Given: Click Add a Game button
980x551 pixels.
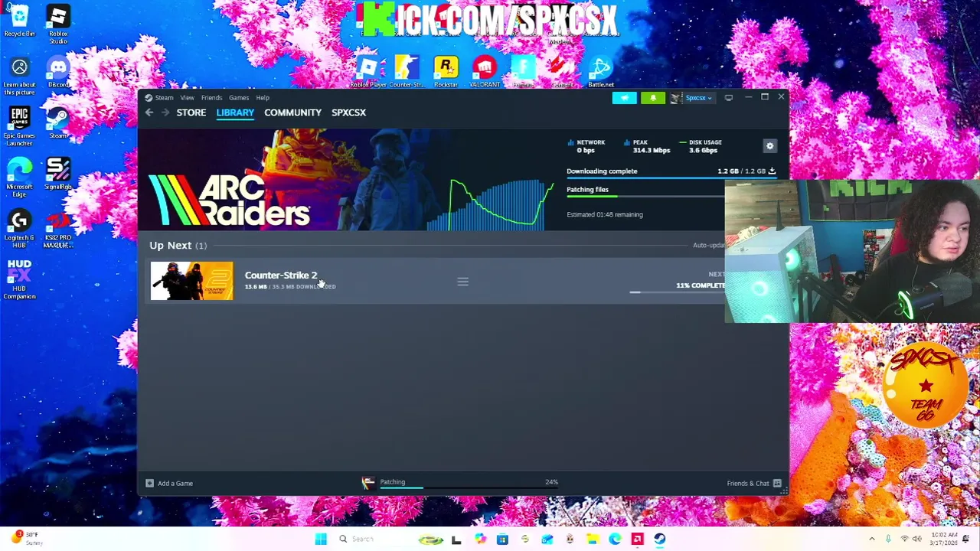Looking at the screenshot, I should [169, 484].
